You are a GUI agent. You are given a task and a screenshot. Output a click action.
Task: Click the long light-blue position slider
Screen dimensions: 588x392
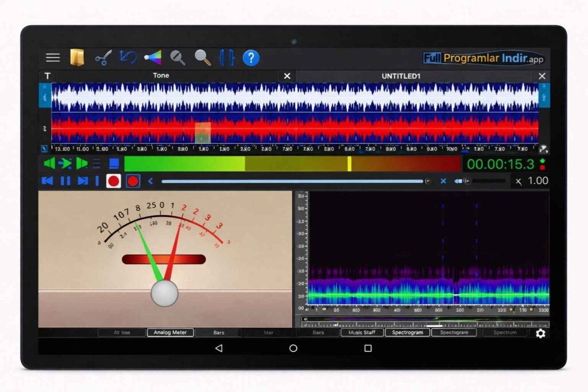click(x=293, y=181)
